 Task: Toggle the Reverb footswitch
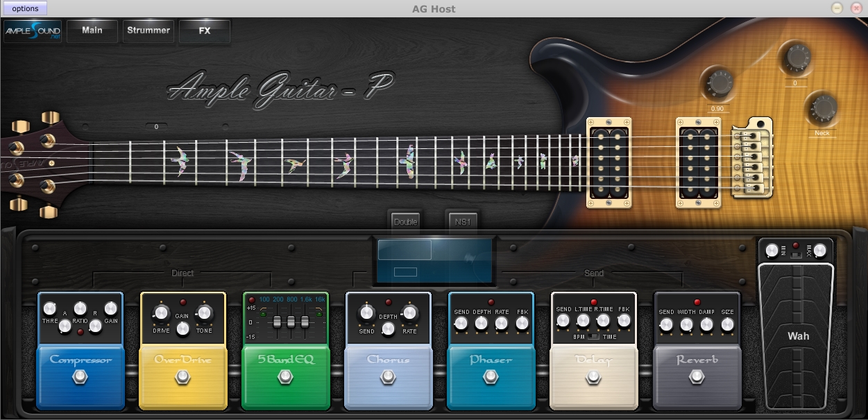click(x=696, y=377)
